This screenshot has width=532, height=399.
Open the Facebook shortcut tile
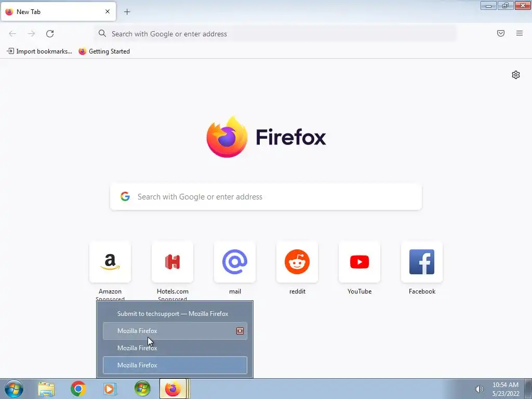point(422,262)
